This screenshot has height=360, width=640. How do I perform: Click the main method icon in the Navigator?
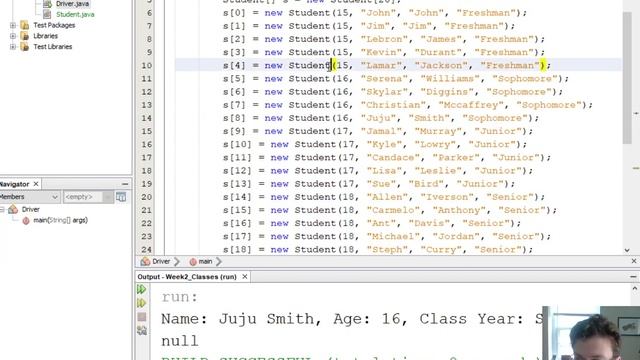point(26,220)
